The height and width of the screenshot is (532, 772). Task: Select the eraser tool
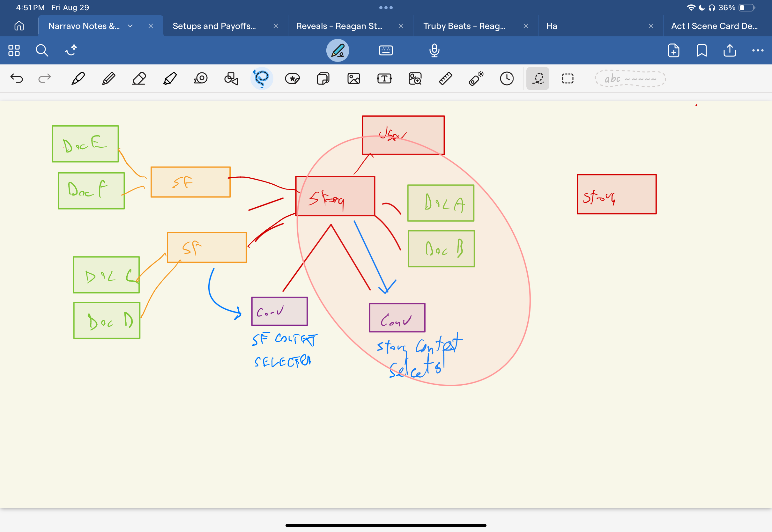point(139,79)
